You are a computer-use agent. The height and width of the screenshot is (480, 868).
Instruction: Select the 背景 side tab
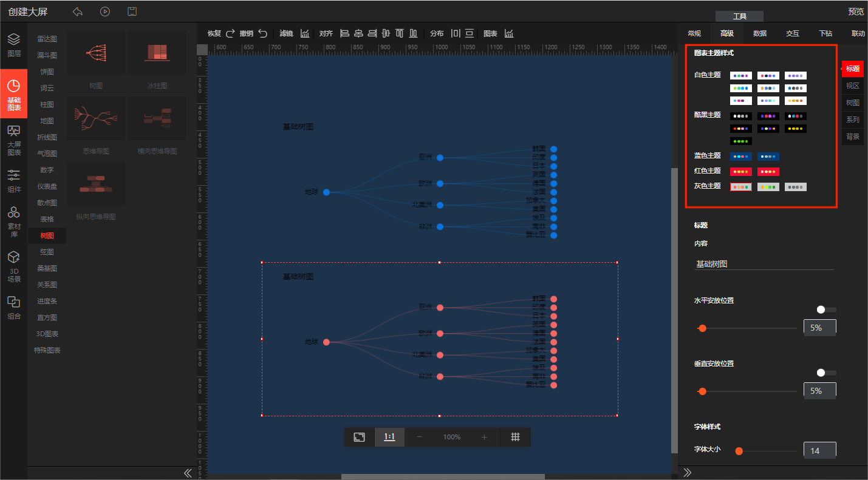point(853,137)
